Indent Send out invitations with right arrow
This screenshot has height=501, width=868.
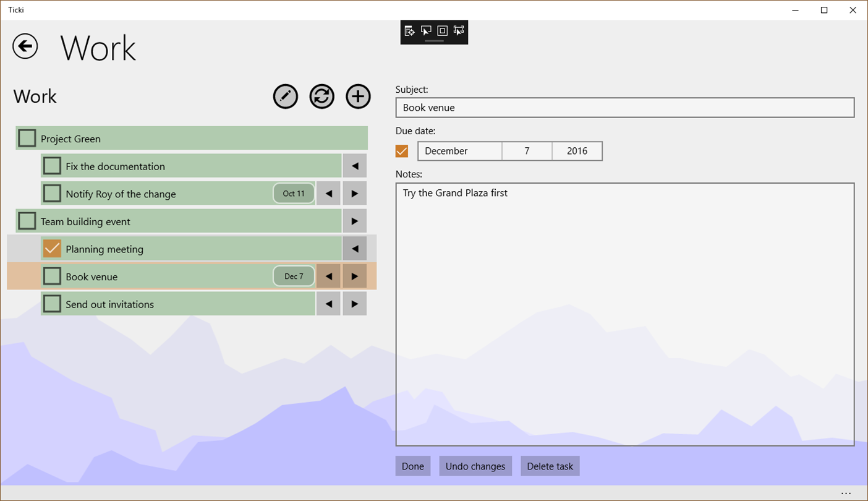(x=355, y=304)
